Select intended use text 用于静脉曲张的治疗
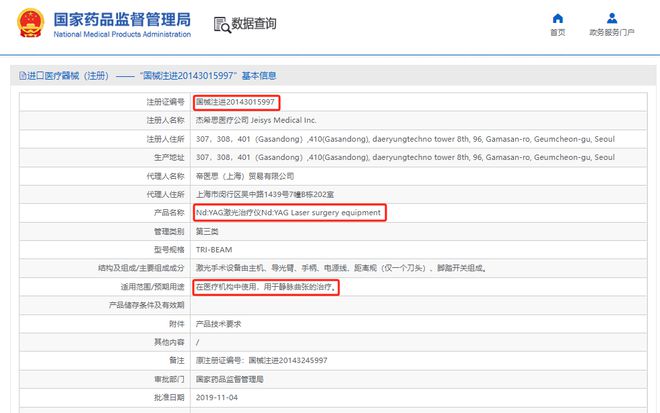Viewport: 660px width, 413px height. 300,287
